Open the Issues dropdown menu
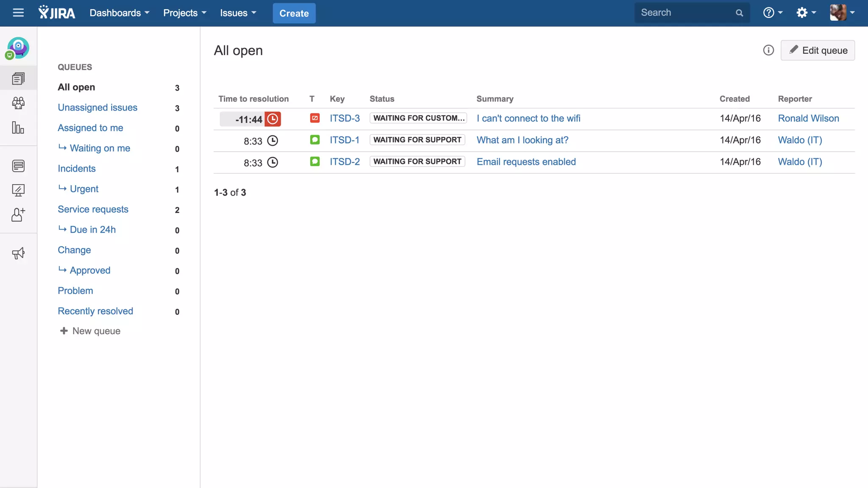Viewport: 868px width, 488px height. [238, 13]
